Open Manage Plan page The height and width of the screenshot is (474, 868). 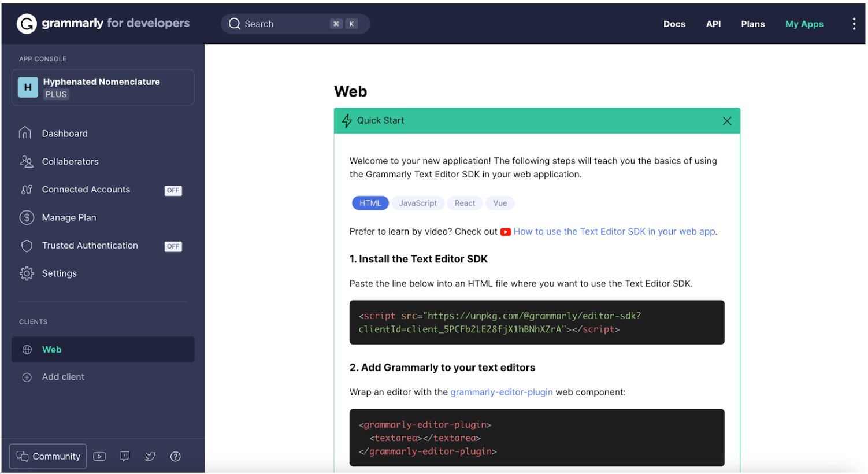[69, 217]
